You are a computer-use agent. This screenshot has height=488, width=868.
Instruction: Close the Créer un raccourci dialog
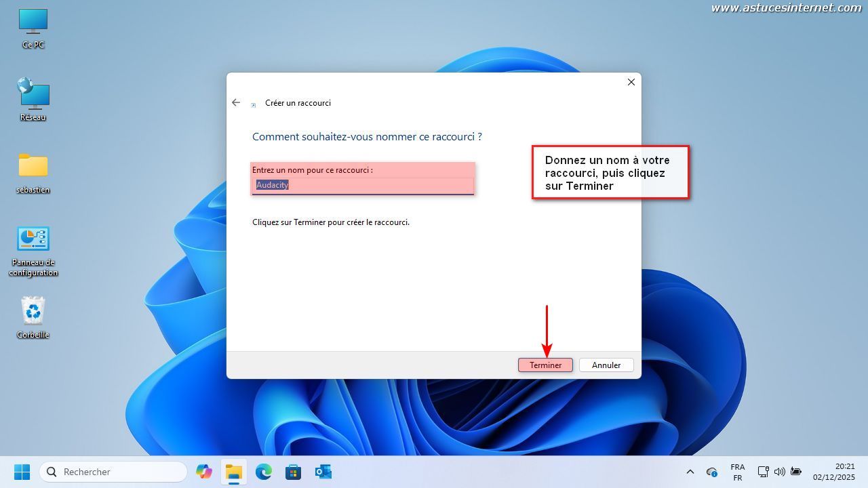point(631,82)
